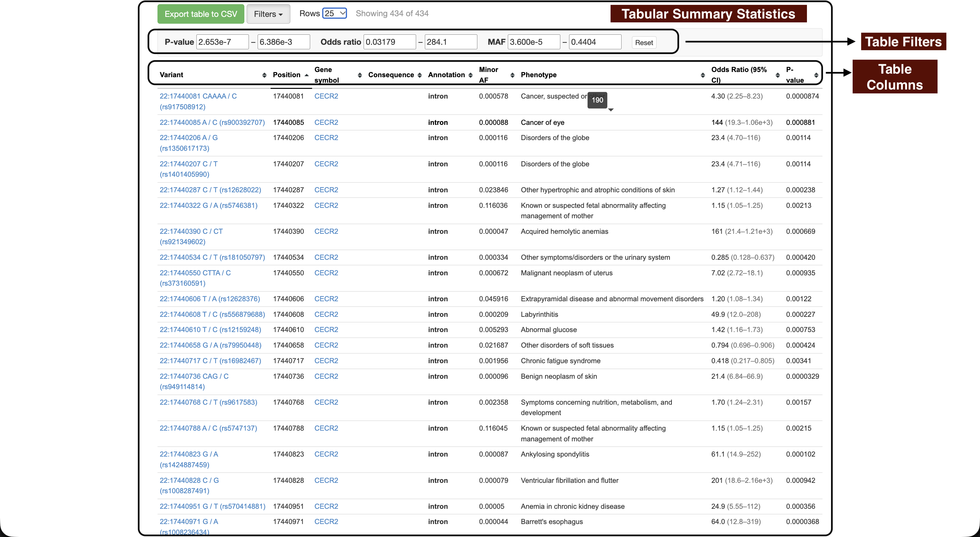This screenshot has height=537, width=980.
Task: Open CECR2 gene link in 17440768 row
Action: pos(326,402)
